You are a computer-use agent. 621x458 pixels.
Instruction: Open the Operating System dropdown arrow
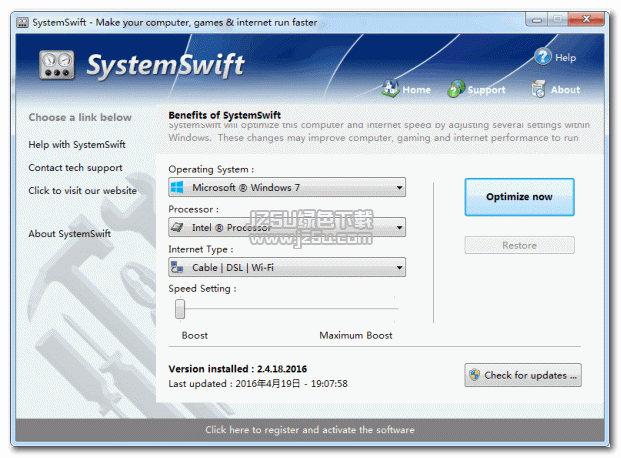point(399,187)
